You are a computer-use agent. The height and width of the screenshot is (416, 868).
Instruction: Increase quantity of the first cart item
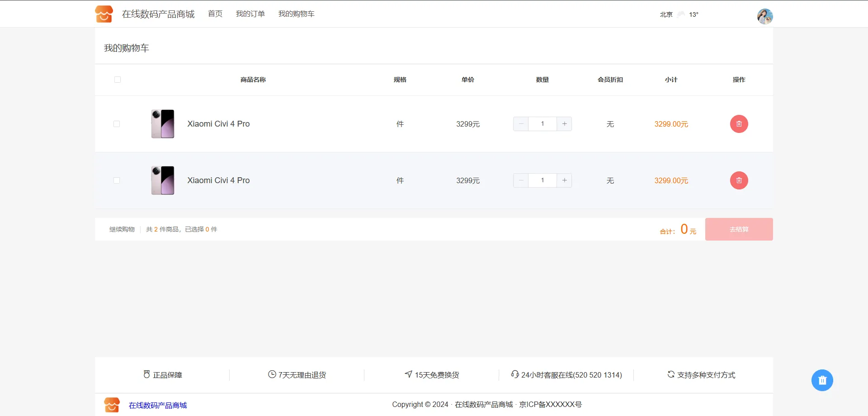click(x=564, y=124)
